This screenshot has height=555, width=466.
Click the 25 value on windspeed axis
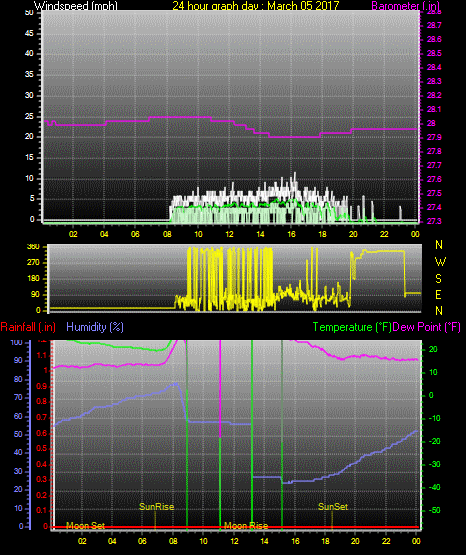(x=29, y=116)
